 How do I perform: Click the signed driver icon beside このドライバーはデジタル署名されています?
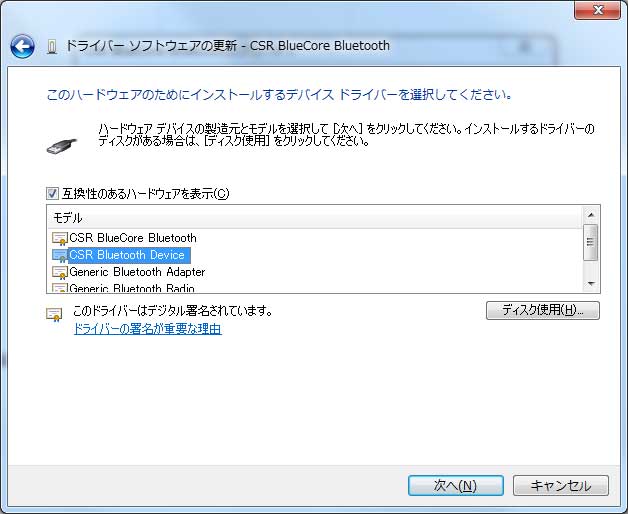click(x=54, y=314)
